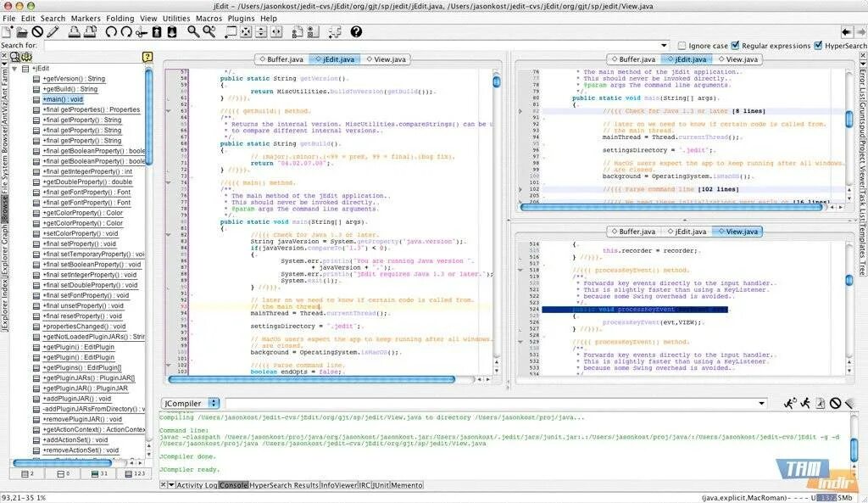
Task: Unsplit the edit panes icon
Action: pos(245,31)
